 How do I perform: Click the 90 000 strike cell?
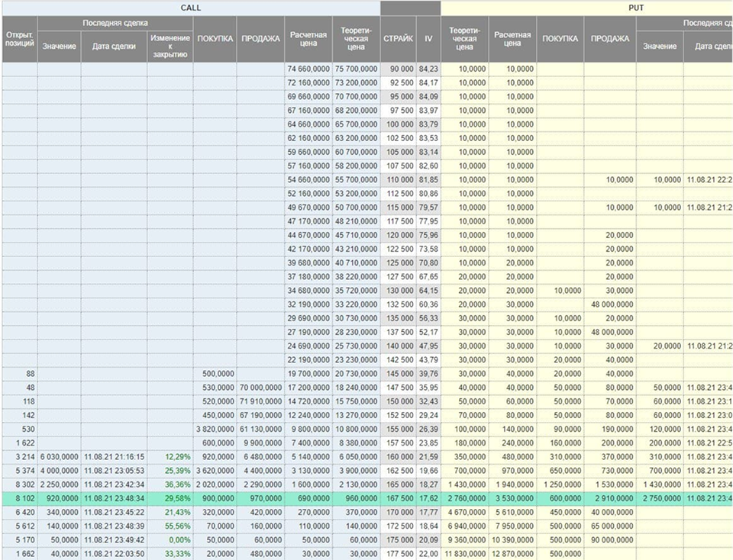(x=398, y=69)
